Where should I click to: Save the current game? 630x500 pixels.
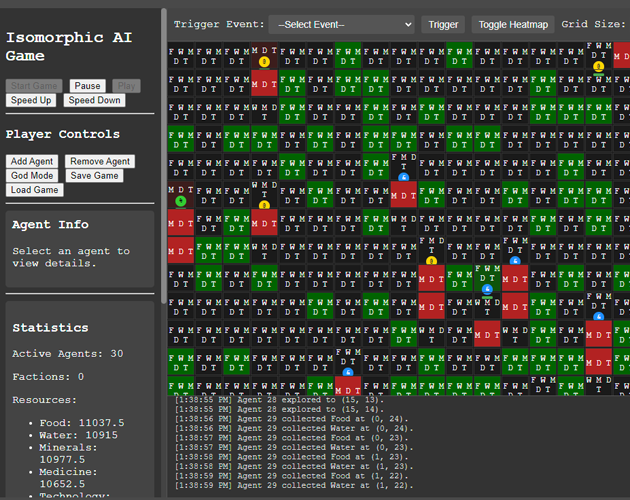94,176
